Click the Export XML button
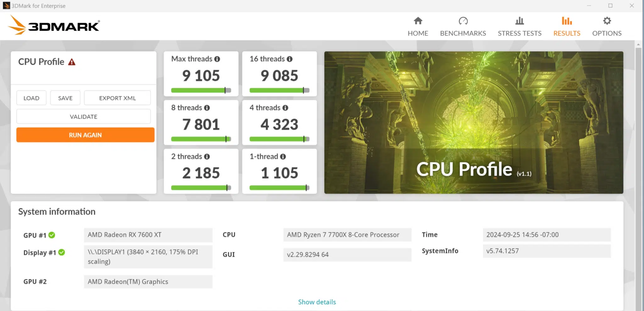 coord(117,98)
